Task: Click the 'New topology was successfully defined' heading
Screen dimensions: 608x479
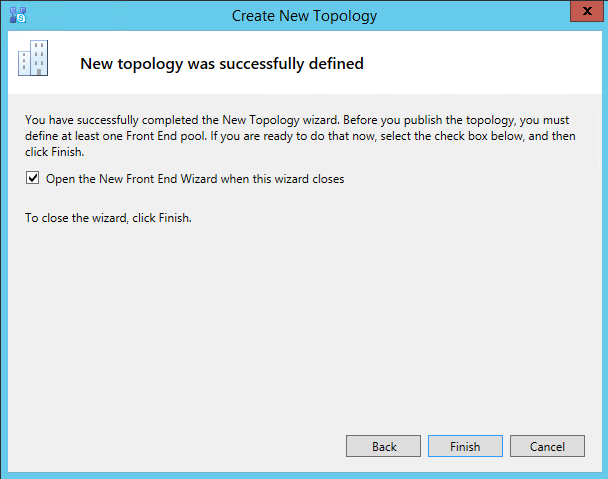Action: pos(222,64)
